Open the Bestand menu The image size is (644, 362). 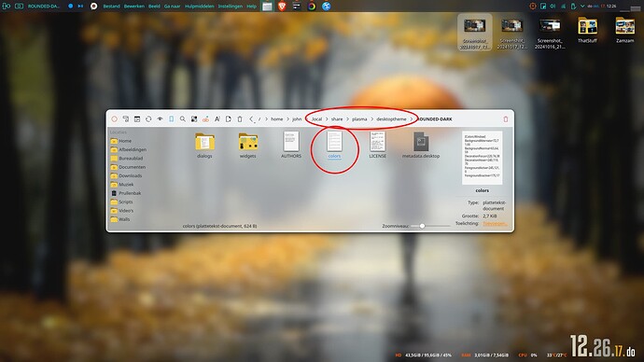click(111, 7)
